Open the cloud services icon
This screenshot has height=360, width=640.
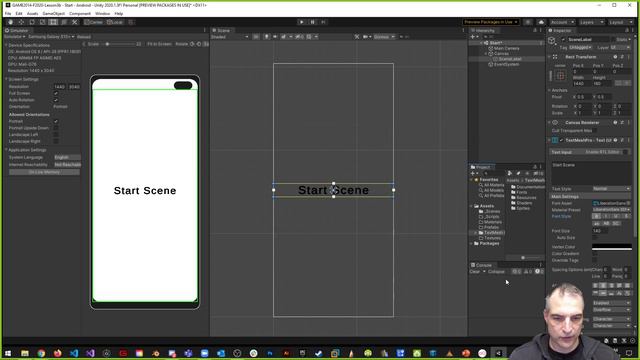click(541, 22)
